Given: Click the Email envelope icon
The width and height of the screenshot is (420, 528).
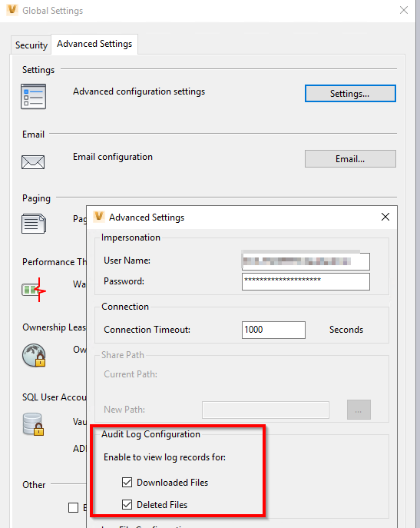Looking at the screenshot, I should coord(33,162).
